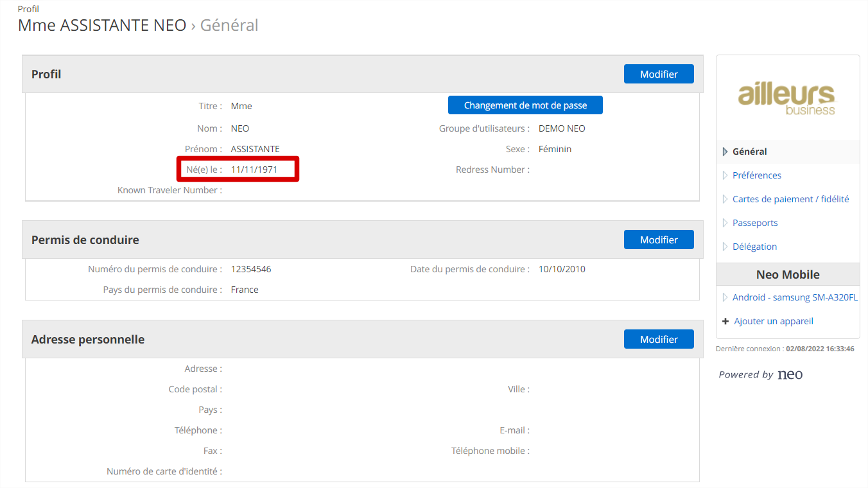Click Prénom value ASSISTANTE

(256, 149)
